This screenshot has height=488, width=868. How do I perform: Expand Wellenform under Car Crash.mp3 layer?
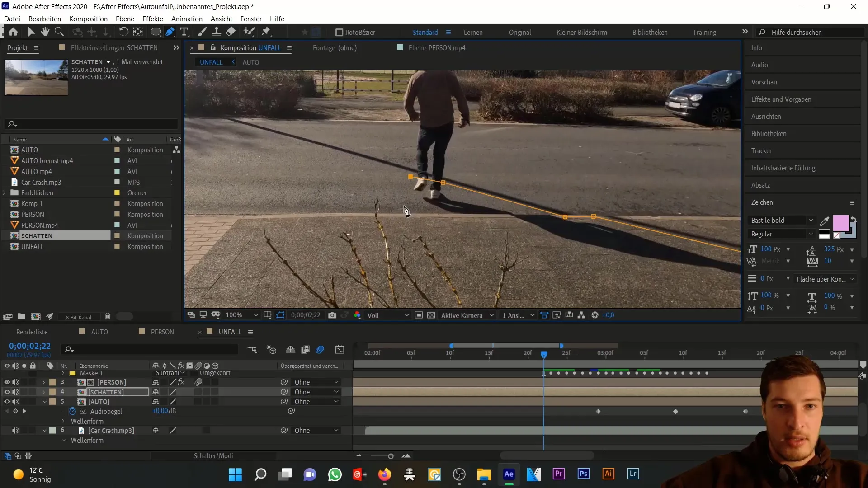64,441
